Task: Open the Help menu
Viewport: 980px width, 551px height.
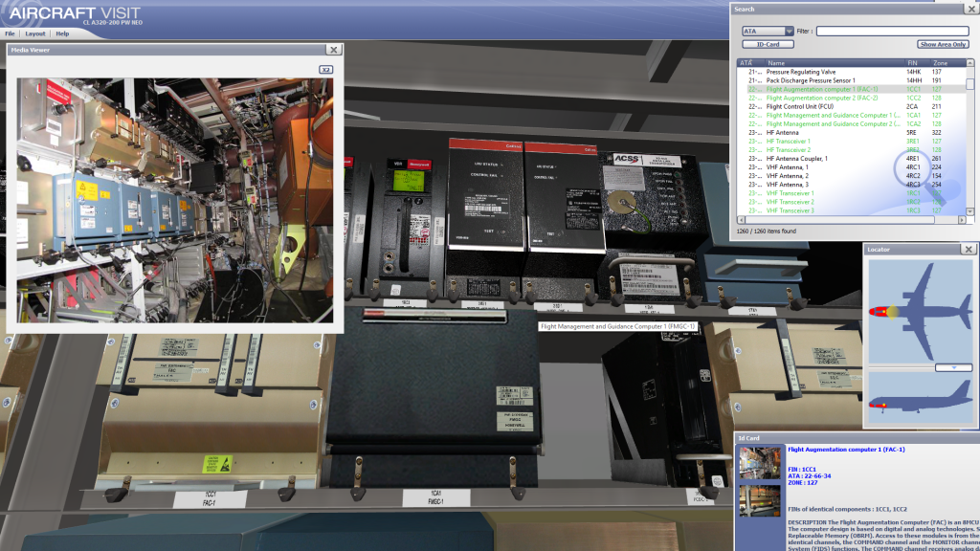Action: click(62, 33)
